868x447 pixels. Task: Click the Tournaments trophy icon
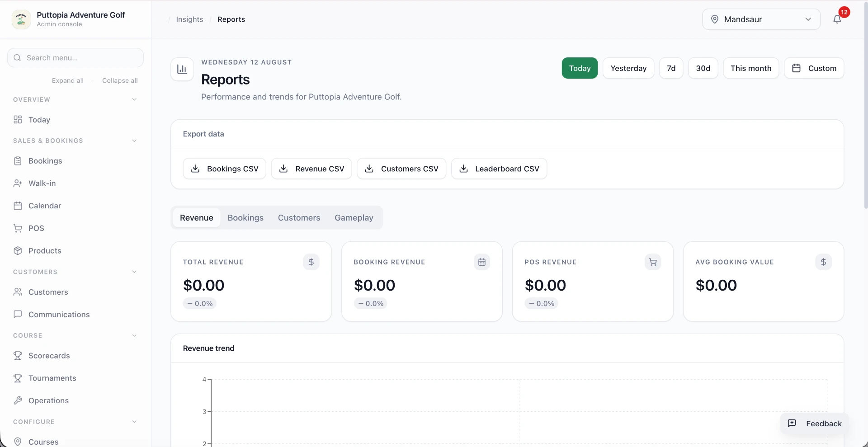[18, 378]
